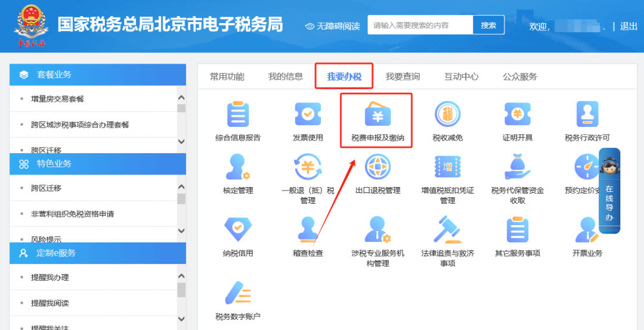Click the 搜索 button

[488, 25]
